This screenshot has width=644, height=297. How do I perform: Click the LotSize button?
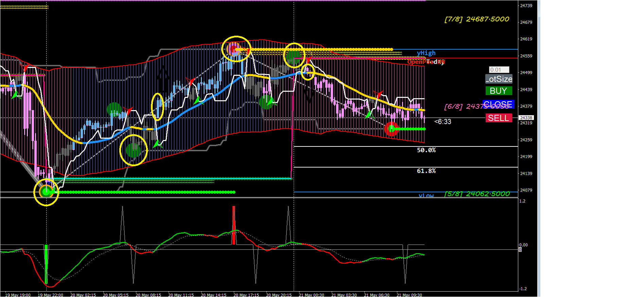[499, 79]
